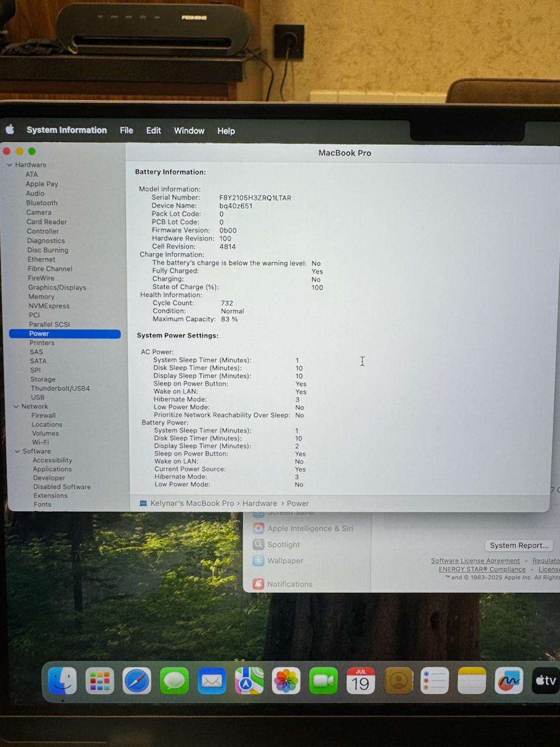Click Power in the path bar
This screenshot has width=560, height=747.
pos(297,503)
